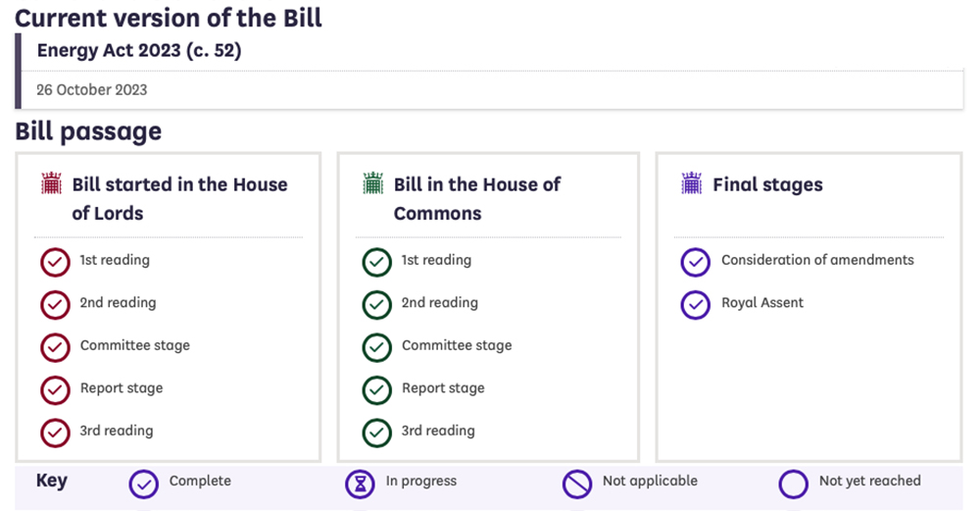Click the In progress hourglass icon in Key

click(360, 485)
